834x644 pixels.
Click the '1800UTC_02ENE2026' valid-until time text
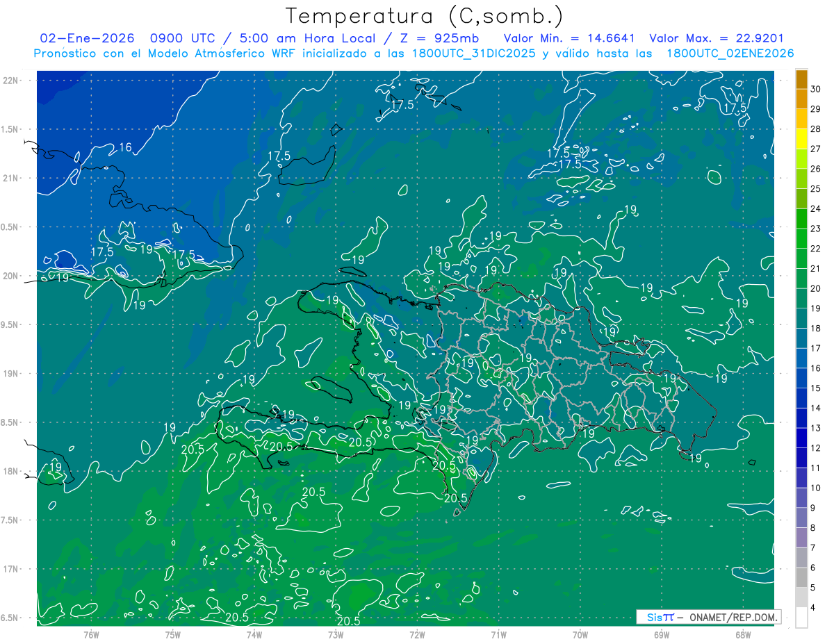click(730, 53)
